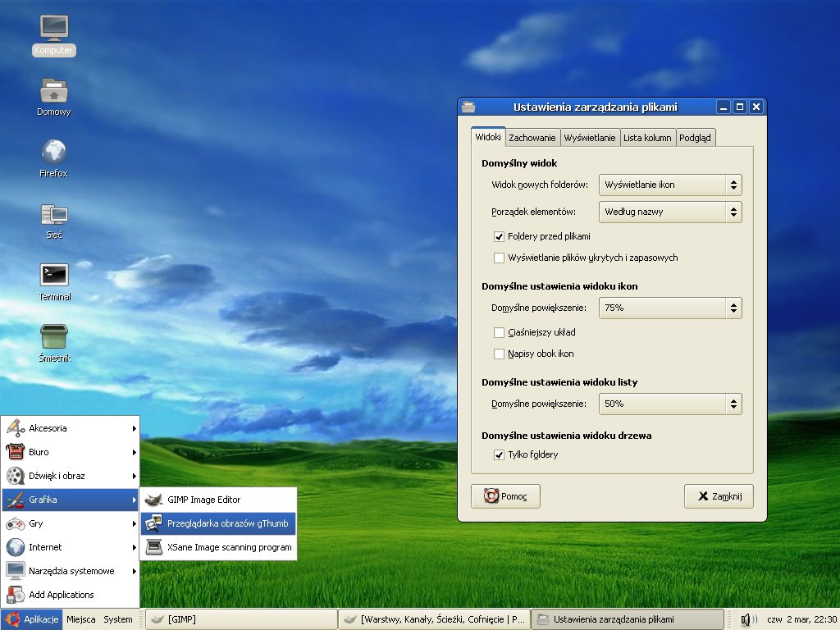
Task: Click the Aplikacje menu logo icon
Action: [x=13, y=619]
